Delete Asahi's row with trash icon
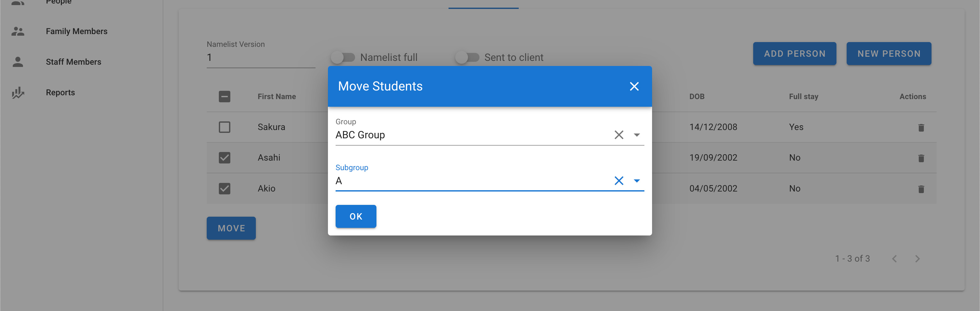The width and height of the screenshot is (980, 311). 921,158
